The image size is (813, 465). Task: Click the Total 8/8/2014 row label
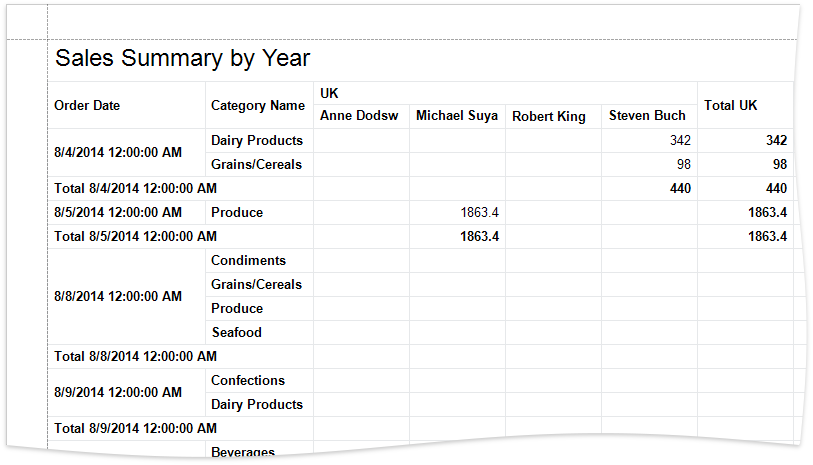[x=136, y=356]
